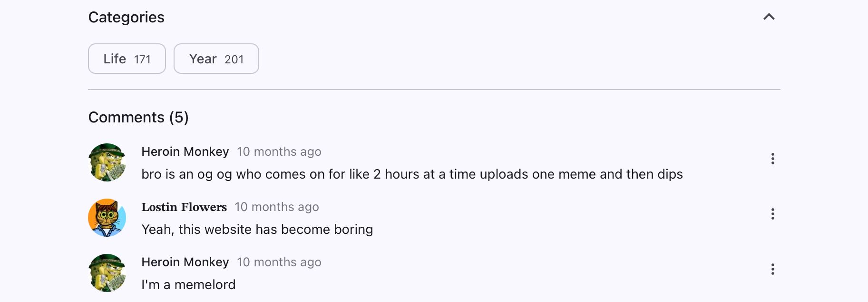The image size is (868, 302).
Task: Click Heroin Monkey username above 'I'm a memelord'
Action: (x=185, y=262)
